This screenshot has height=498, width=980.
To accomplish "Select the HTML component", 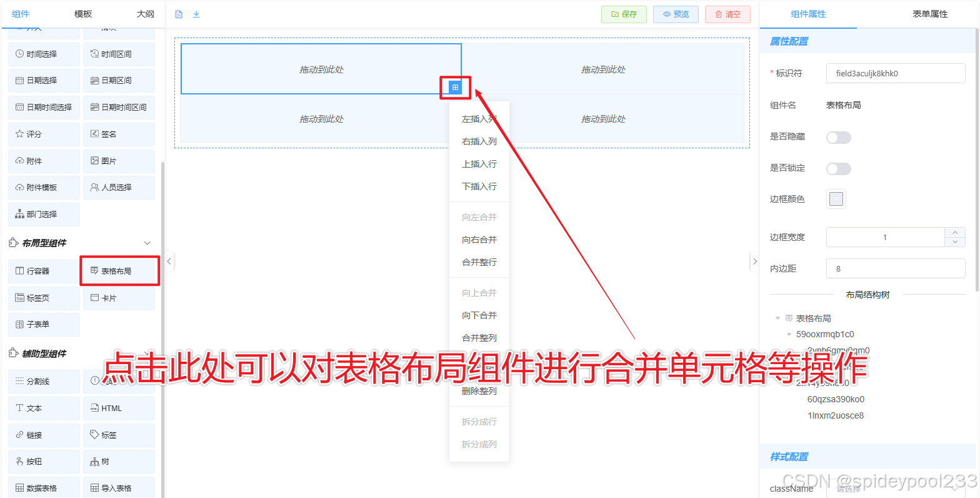I will point(119,409).
